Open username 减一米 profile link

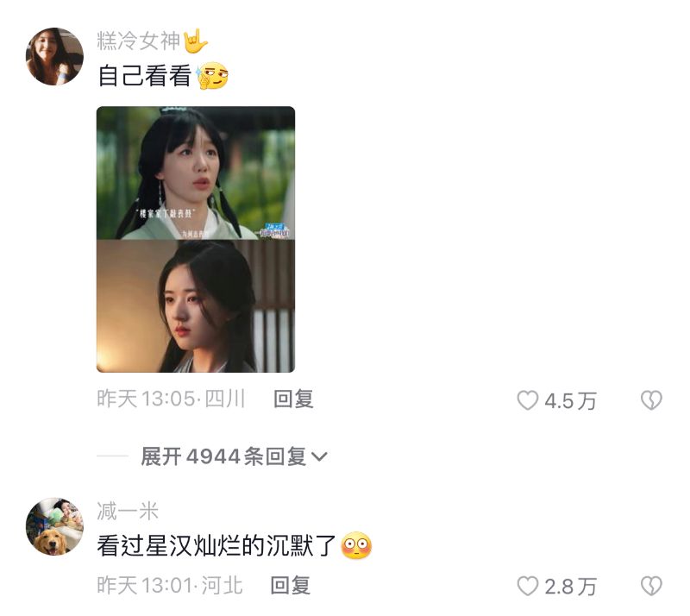click(x=128, y=512)
